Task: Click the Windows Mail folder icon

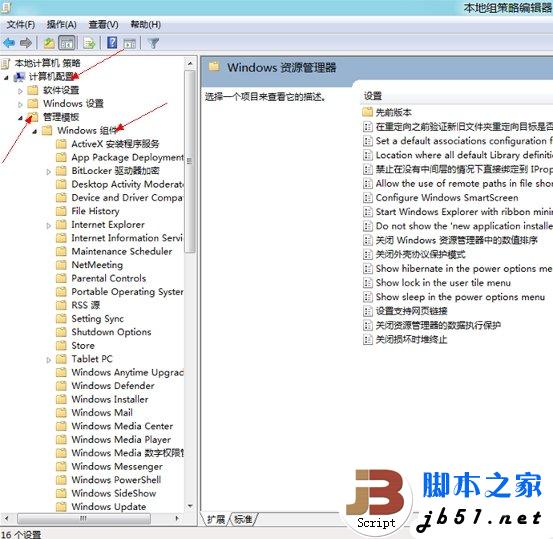Action: [61, 412]
